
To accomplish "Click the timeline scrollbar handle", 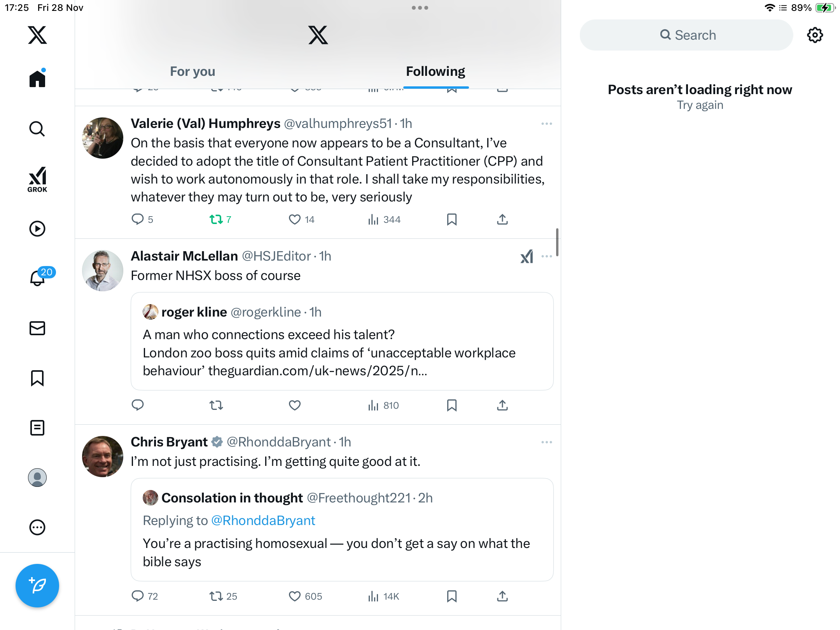I will [x=557, y=242].
